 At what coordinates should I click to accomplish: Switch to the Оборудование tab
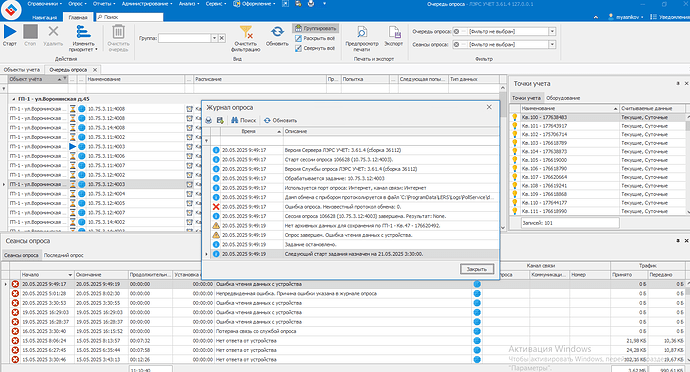pyautogui.click(x=563, y=98)
